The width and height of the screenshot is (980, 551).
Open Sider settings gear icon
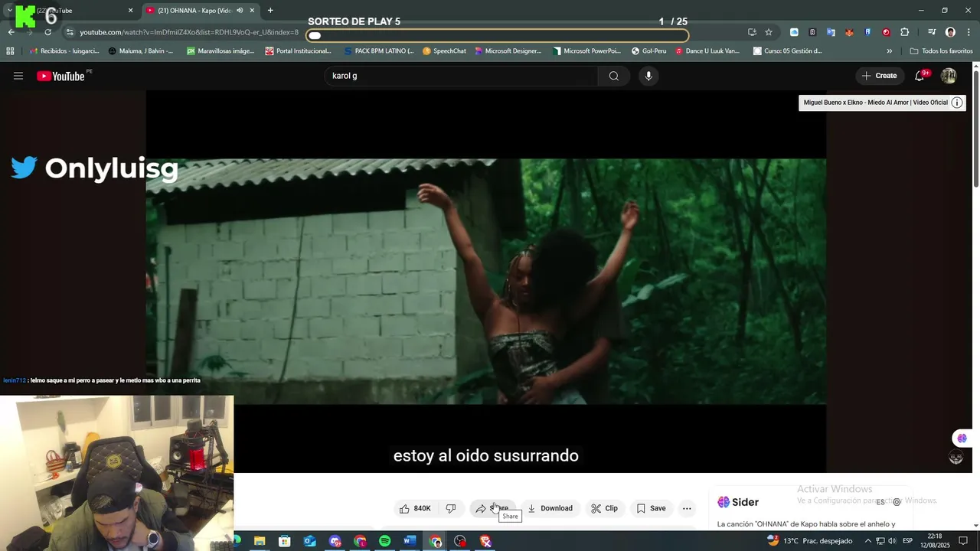tap(897, 502)
